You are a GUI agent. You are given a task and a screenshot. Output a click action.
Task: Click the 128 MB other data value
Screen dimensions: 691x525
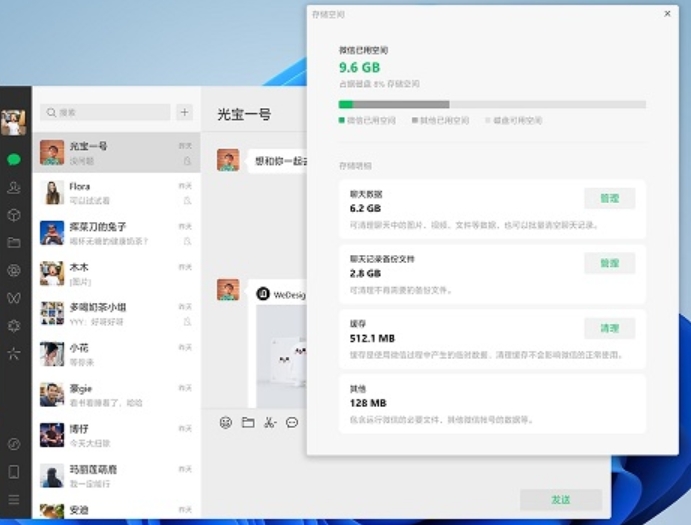[368, 403]
